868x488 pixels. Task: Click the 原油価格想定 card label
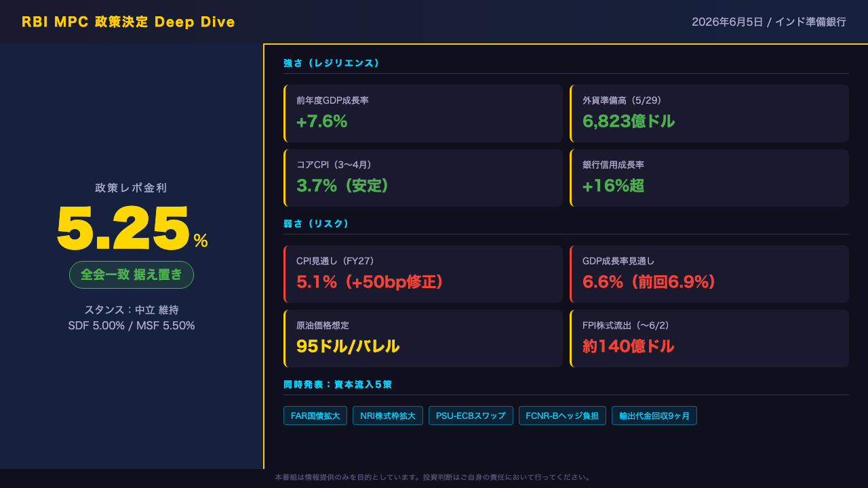(323, 325)
